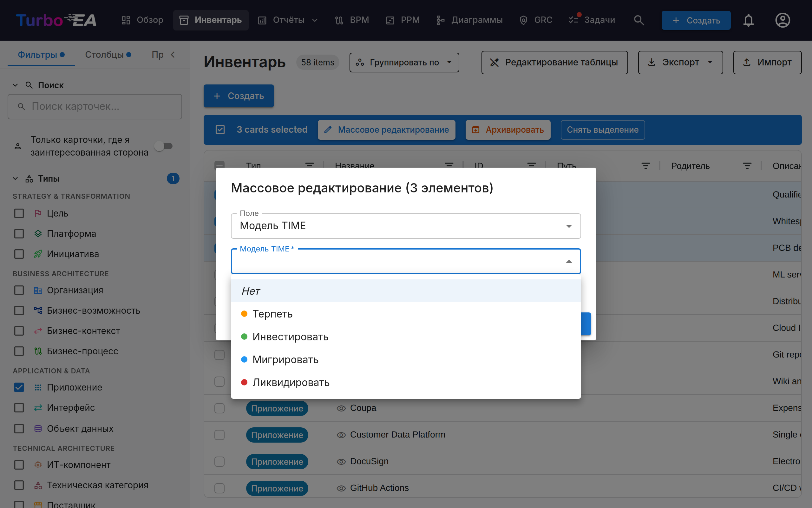Image resolution: width=812 pixels, height=508 pixels.
Task: Check the Цель type filter
Action: [19, 213]
